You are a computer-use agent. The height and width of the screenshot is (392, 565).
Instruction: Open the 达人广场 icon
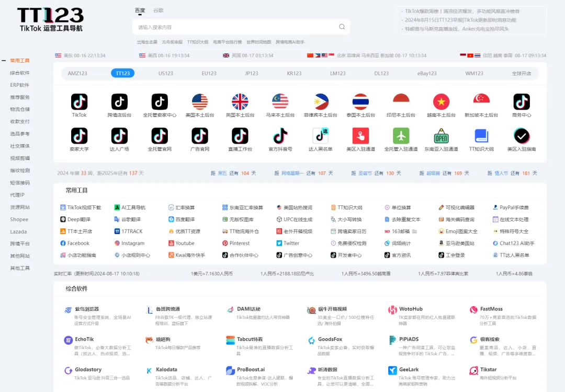pyautogui.click(x=119, y=136)
